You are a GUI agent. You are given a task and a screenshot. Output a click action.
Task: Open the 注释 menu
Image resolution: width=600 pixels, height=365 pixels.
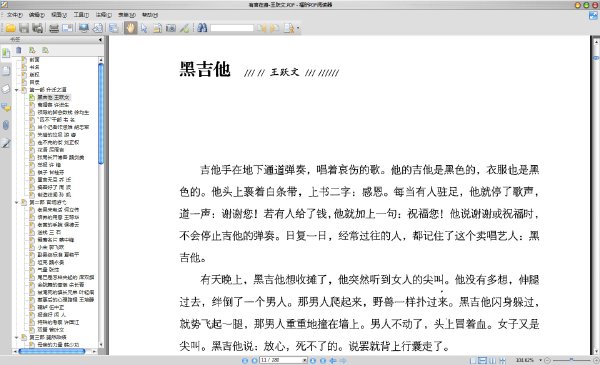103,15
